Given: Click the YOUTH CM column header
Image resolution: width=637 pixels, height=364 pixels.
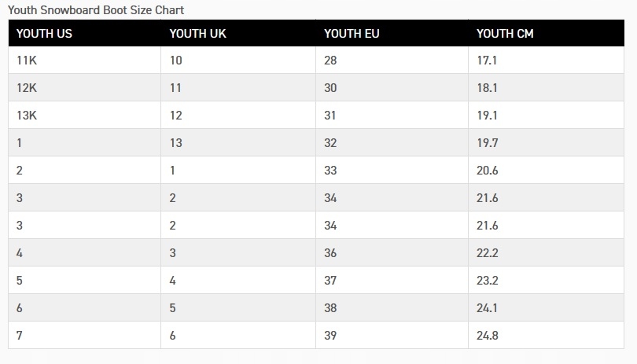Looking at the screenshot, I should pos(505,34).
